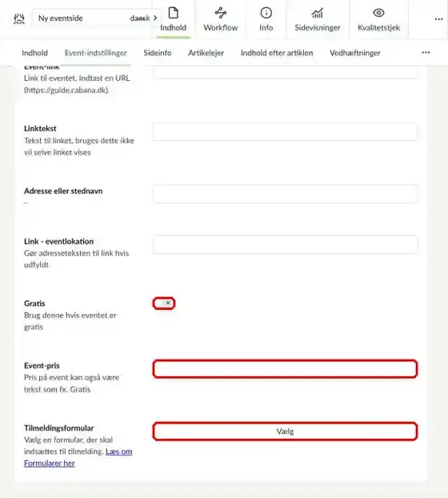Click the Adresse eller stednavn field
Image resolution: width=448 pixels, height=498 pixels.
click(285, 194)
